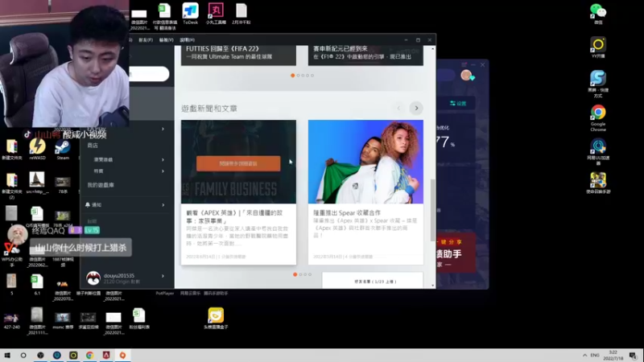The image size is (644, 362).
Task: Expand the arrow above 商店 in sidebar
Action: [x=163, y=129]
